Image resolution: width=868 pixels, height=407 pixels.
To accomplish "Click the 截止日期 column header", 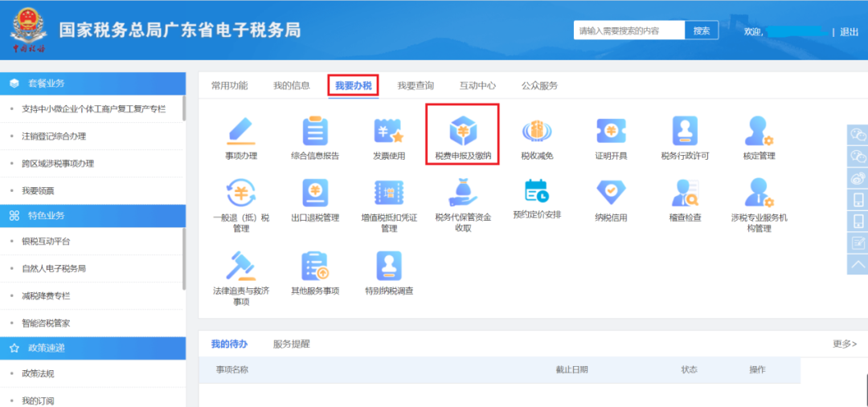I will pyautogui.click(x=572, y=370).
